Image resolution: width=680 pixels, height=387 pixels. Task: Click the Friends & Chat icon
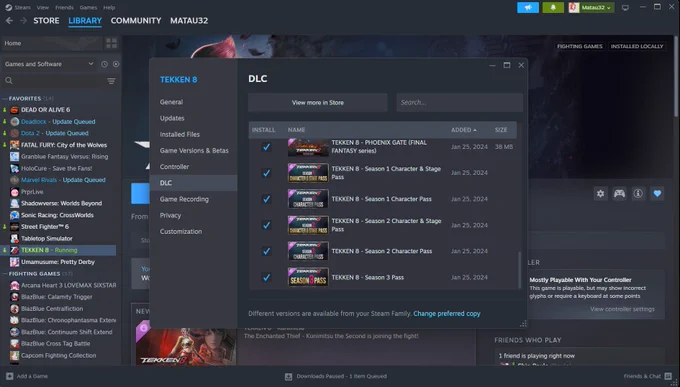(x=668, y=376)
